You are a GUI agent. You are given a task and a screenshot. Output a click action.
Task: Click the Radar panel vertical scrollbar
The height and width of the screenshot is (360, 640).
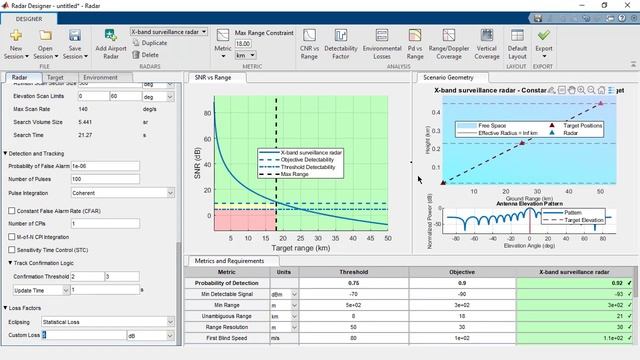tap(178, 294)
